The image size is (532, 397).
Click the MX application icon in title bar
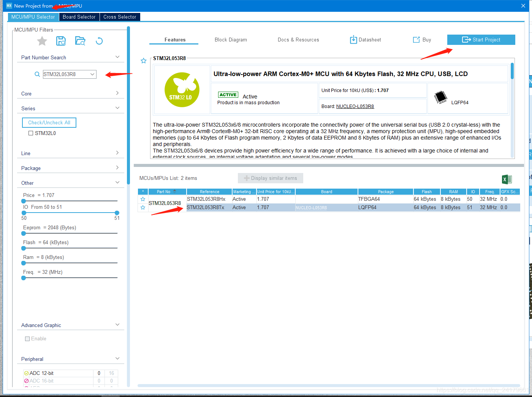[9, 6]
